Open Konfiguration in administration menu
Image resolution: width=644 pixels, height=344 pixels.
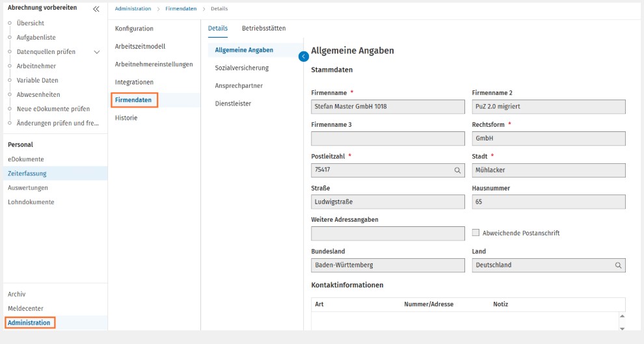134,29
